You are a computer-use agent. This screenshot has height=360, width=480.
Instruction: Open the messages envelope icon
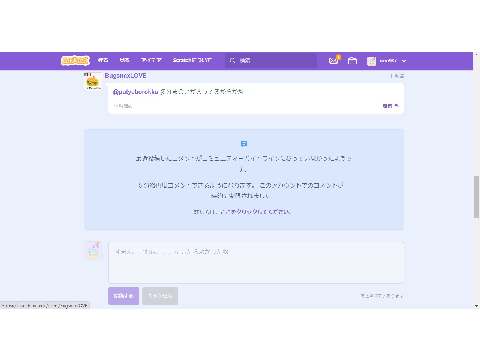click(333, 61)
